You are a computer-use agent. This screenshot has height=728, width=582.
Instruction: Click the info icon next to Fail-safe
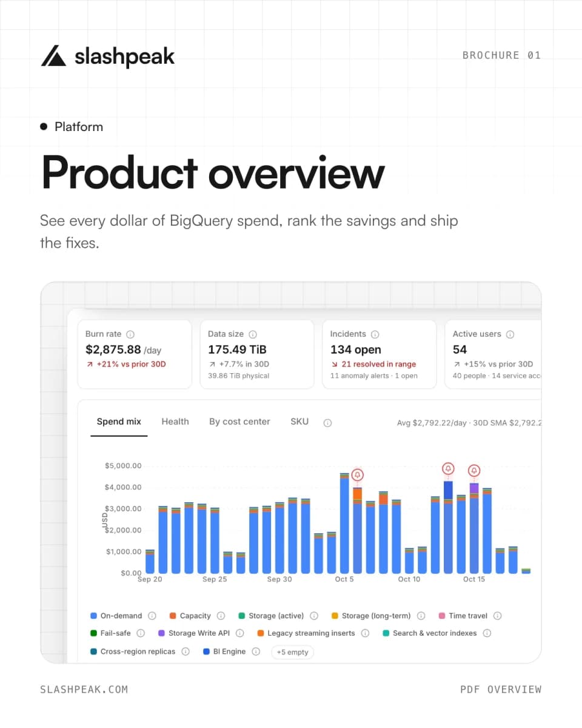(141, 633)
